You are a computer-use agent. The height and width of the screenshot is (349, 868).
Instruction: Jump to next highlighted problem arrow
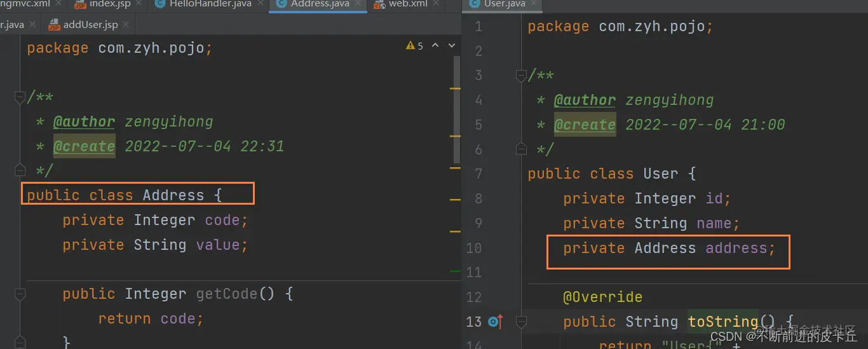tap(452, 46)
